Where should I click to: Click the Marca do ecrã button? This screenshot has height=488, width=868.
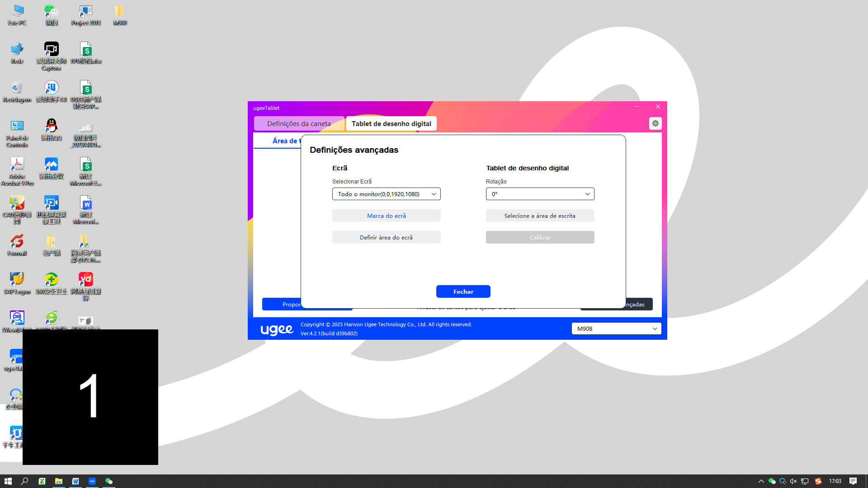tap(386, 216)
